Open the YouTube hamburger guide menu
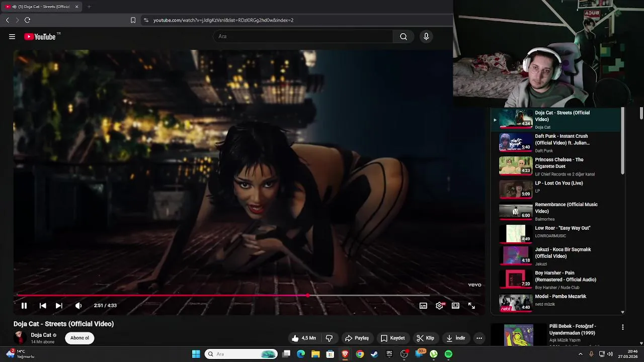644x362 pixels. click(12, 37)
